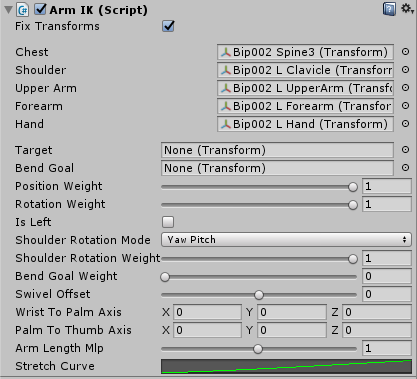Click the Position Weight label
This screenshot has width=417, height=379.
(x=59, y=186)
